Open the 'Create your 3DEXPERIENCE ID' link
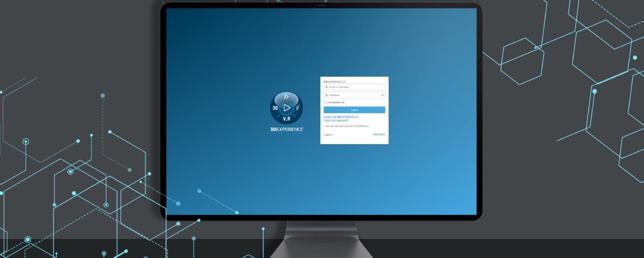This screenshot has height=258, width=644. (x=341, y=117)
